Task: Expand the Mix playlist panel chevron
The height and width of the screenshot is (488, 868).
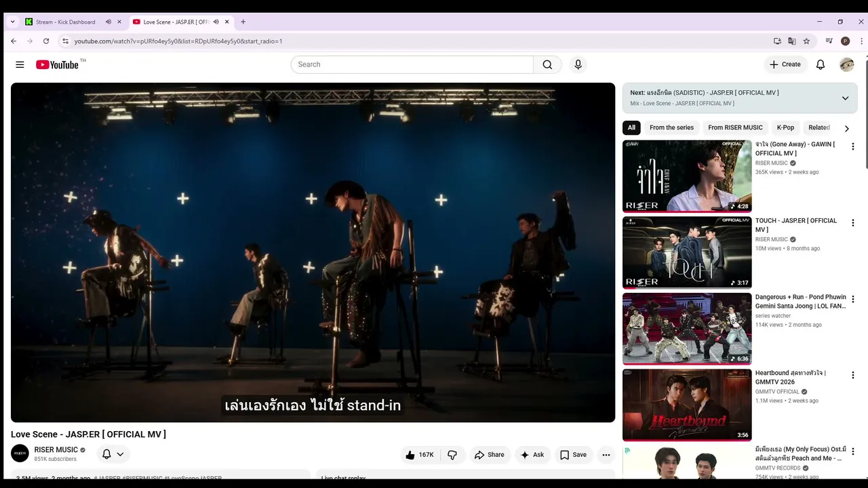Action: tap(845, 98)
